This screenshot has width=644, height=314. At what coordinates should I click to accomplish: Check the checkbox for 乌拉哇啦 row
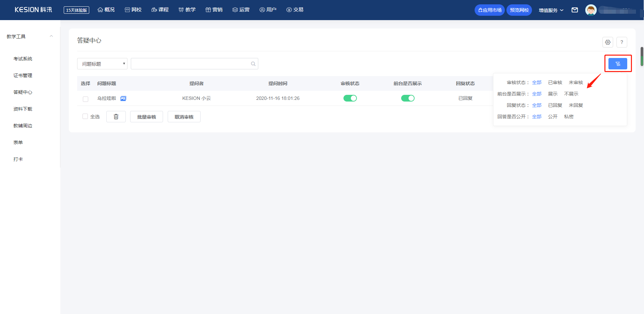tap(86, 99)
